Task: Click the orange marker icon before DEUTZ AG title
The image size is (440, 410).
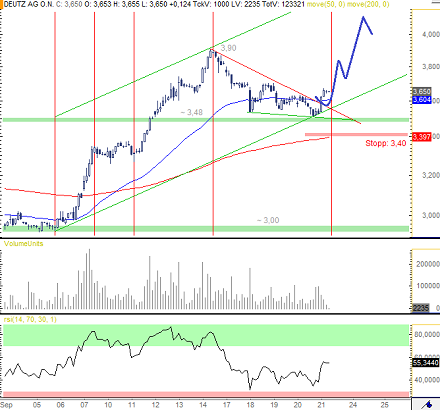Action: click(1, 4)
